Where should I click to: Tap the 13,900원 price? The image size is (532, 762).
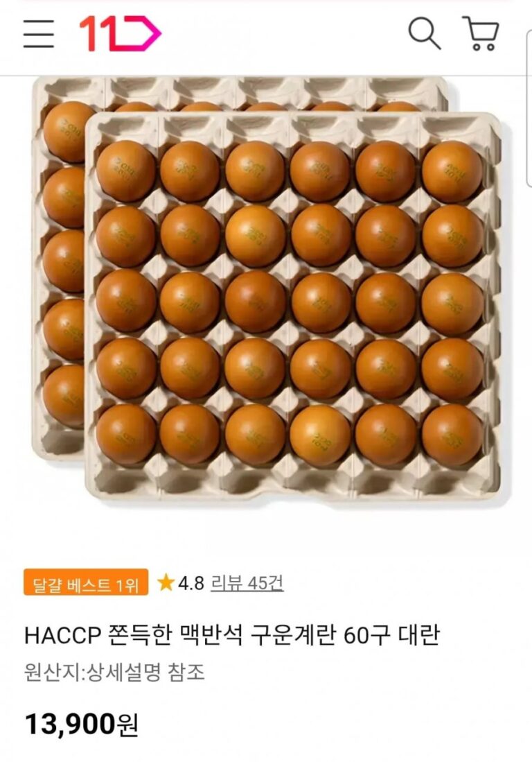coord(82,724)
